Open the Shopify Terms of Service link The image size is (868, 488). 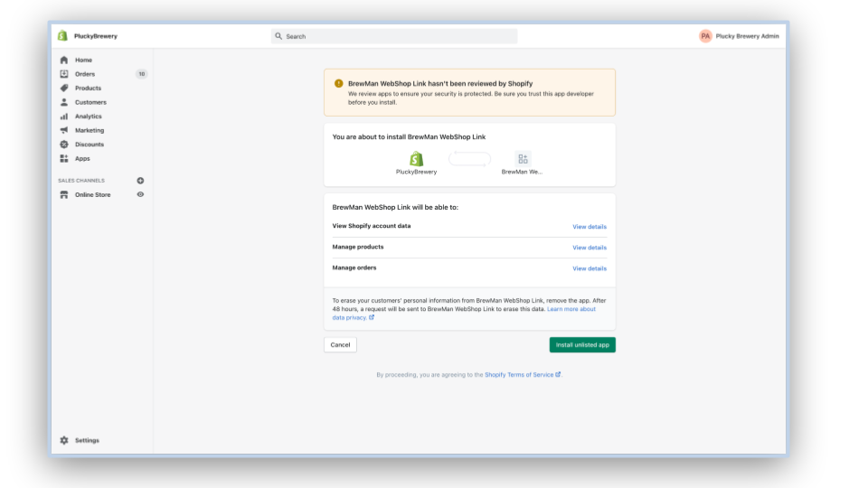[x=519, y=374]
